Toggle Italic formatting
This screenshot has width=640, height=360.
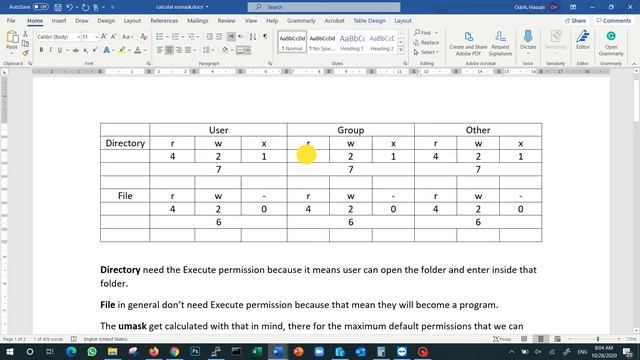tap(50, 50)
